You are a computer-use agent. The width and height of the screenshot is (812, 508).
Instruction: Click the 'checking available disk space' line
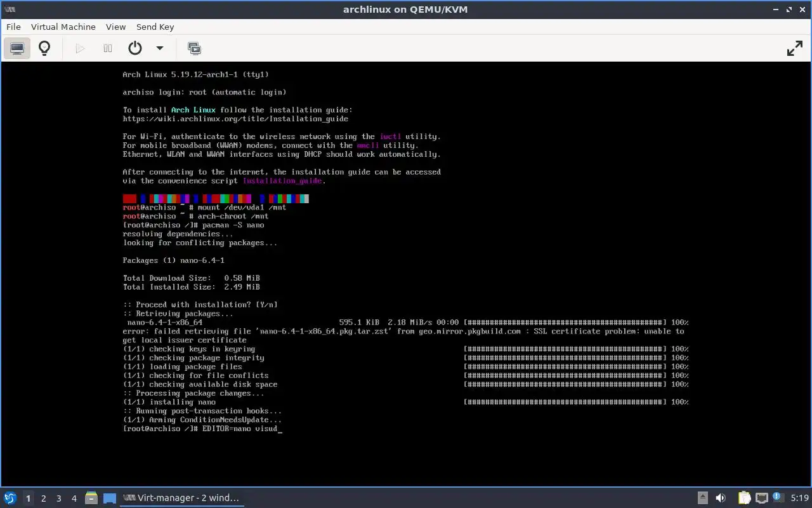coord(200,384)
